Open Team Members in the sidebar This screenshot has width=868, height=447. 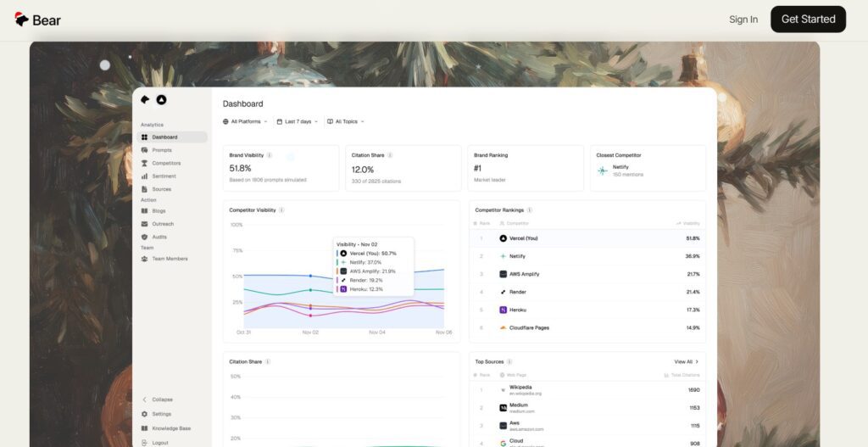[170, 259]
